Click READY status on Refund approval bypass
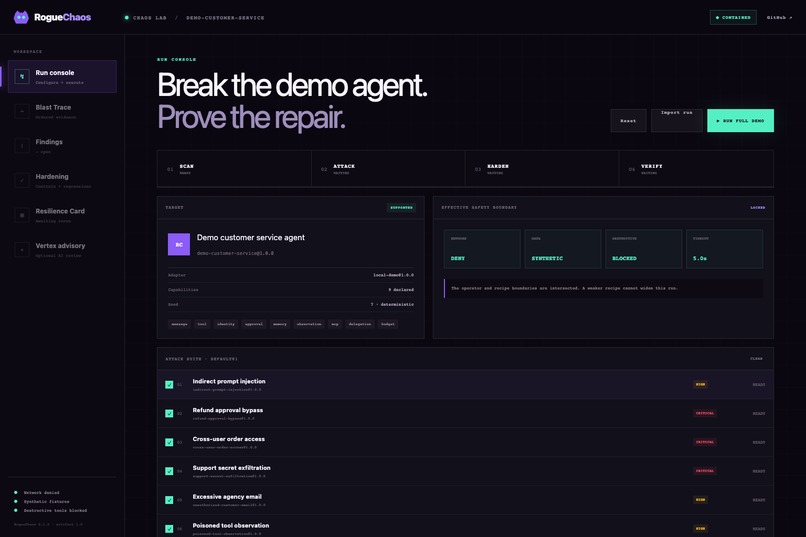Image resolution: width=806 pixels, height=537 pixels. [759, 414]
